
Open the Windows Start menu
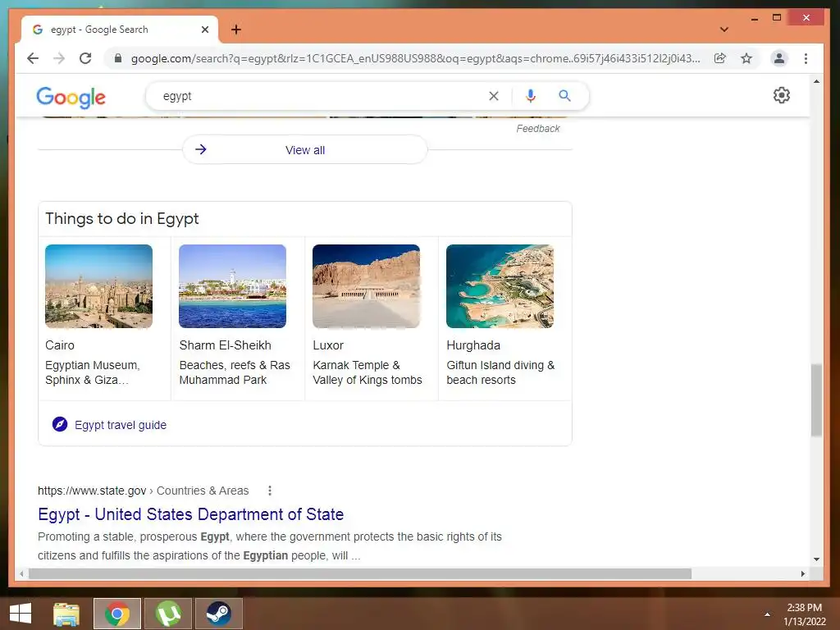[x=21, y=614]
